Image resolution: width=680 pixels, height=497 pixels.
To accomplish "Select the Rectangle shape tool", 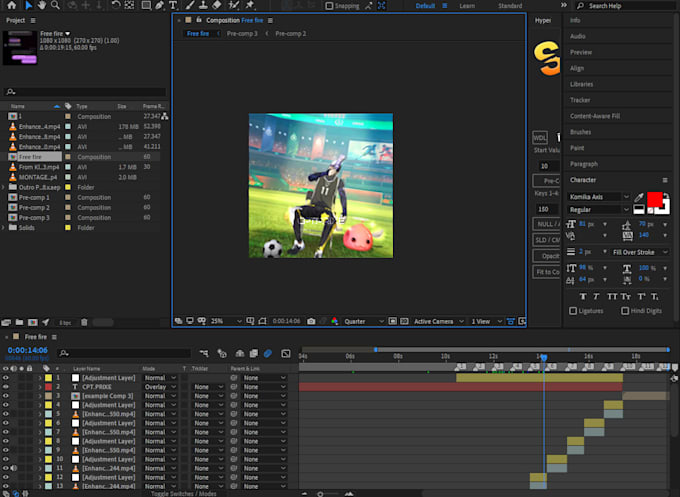I will (x=146, y=5).
